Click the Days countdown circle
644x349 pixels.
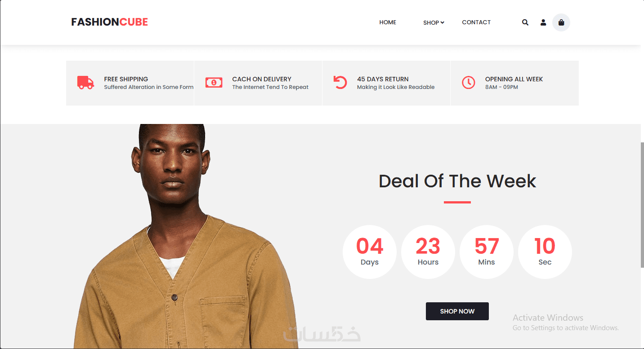pyautogui.click(x=370, y=252)
